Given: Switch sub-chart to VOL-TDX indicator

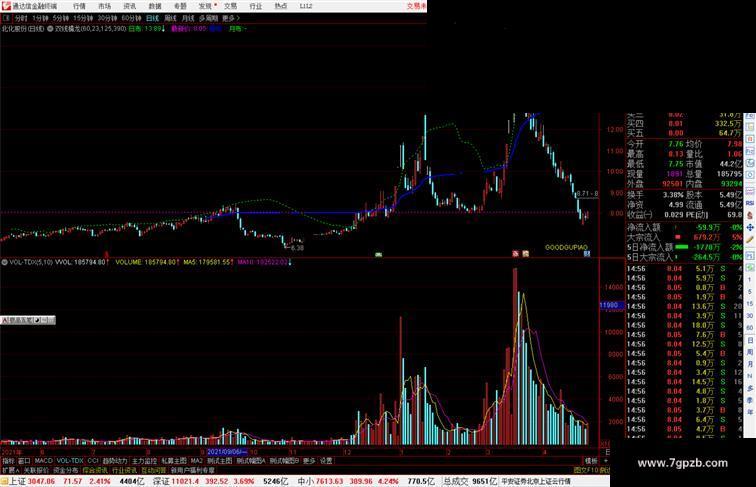Looking at the screenshot, I should (70, 461).
